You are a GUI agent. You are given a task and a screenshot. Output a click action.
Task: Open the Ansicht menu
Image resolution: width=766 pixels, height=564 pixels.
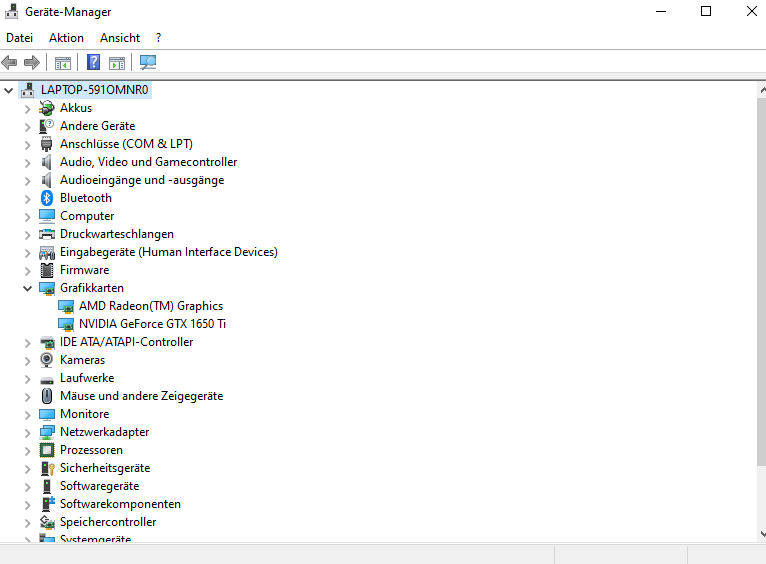[x=120, y=38]
